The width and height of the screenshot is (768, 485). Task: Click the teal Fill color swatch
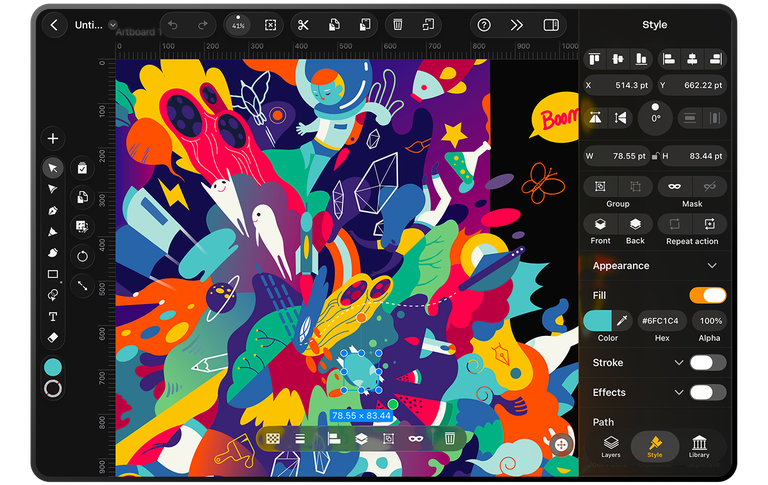point(597,320)
